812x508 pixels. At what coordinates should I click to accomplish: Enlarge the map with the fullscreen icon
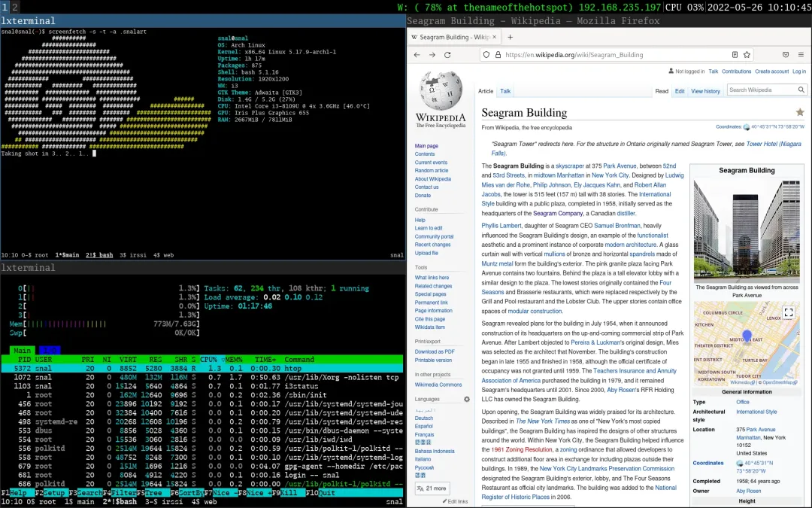point(788,312)
